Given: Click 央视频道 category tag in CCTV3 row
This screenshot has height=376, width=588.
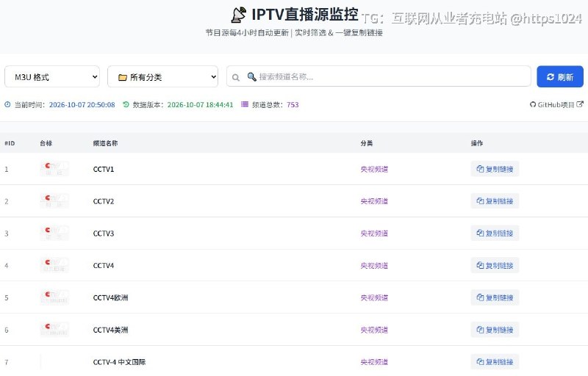Looking at the screenshot, I should pyautogui.click(x=374, y=234).
